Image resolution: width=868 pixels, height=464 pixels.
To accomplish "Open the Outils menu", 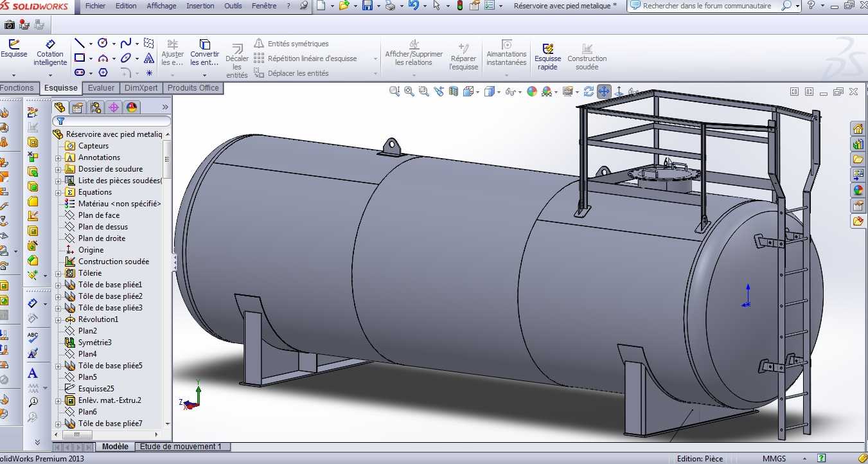I will point(233,6).
